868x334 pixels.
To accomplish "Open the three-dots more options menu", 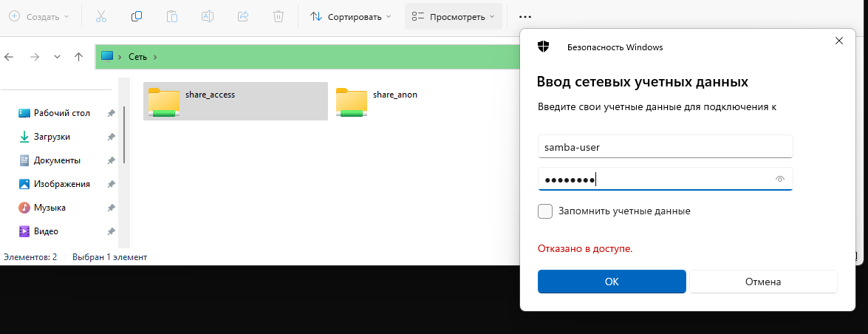I will click(524, 16).
